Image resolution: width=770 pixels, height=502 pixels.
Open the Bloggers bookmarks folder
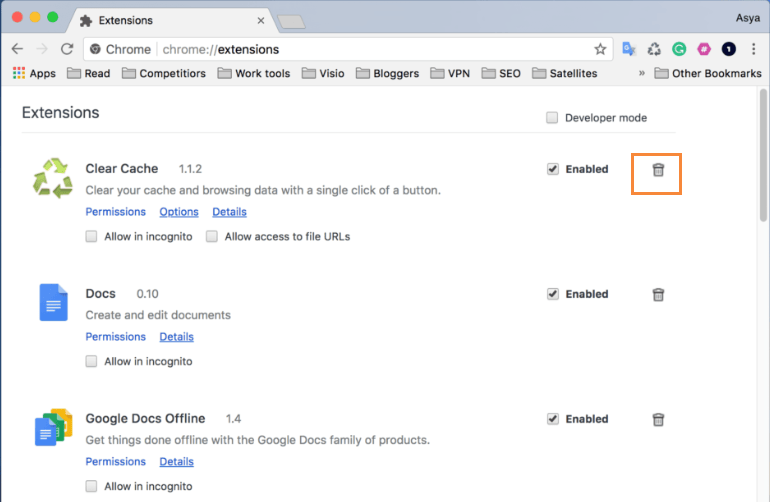pyautogui.click(x=387, y=73)
